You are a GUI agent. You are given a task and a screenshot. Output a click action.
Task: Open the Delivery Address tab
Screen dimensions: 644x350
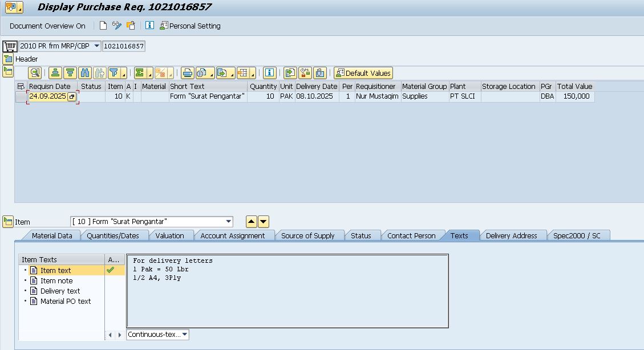tap(511, 235)
